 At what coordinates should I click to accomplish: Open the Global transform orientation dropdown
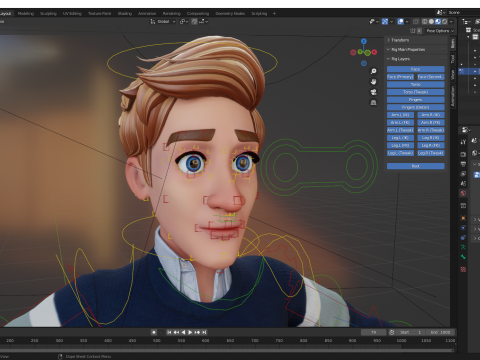[x=163, y=21]
